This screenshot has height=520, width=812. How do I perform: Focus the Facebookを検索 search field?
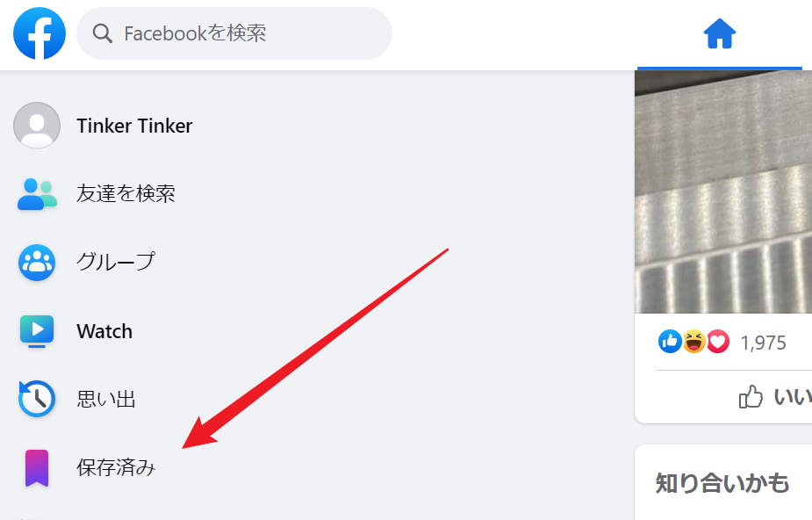[234, 33]
